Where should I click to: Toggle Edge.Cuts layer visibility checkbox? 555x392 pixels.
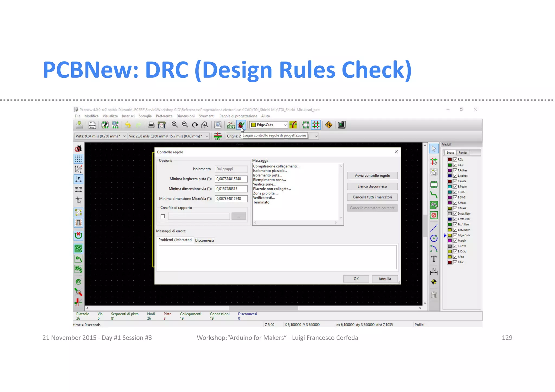[455, 235]
